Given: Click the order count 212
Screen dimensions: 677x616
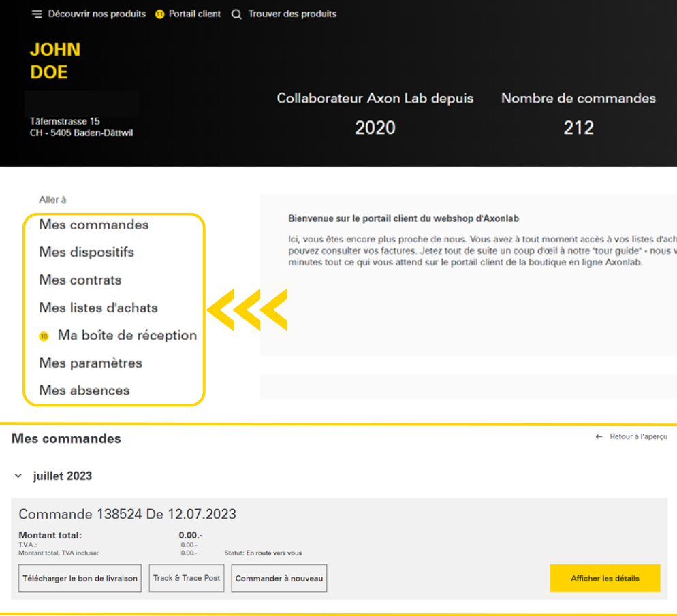Looking at the screenshot, I should click(x=578, y=128).
